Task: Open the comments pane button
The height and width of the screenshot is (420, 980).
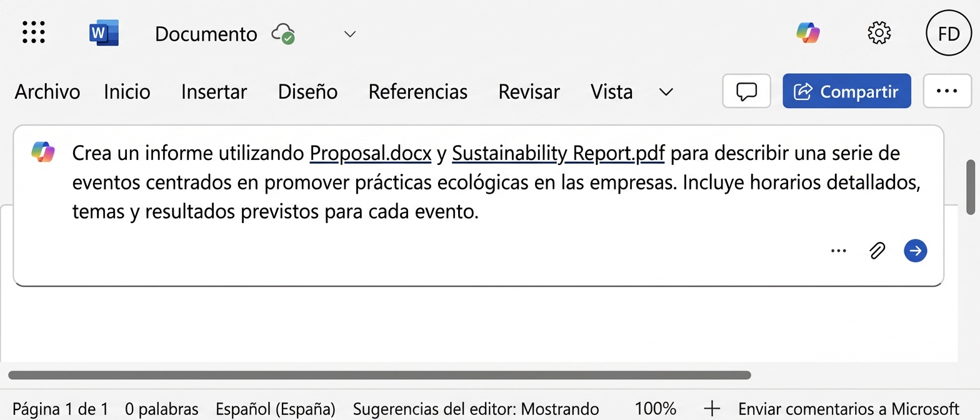Action: click(x=746, y=91)
